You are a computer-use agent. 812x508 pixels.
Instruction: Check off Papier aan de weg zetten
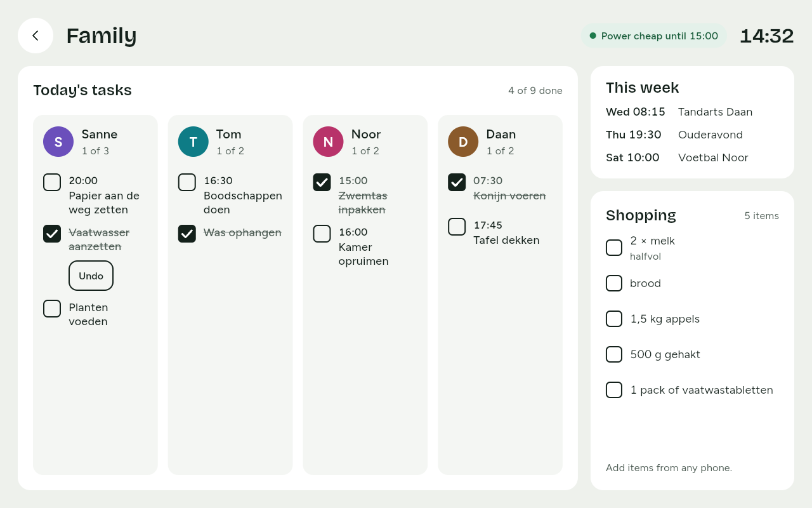pos(52,182)
